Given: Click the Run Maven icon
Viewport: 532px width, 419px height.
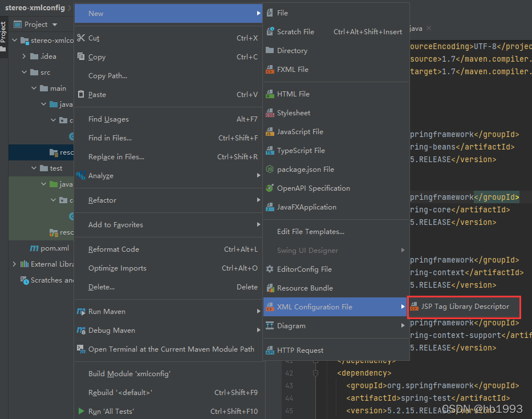Looking at the screenshot, I should click(81, 311).
